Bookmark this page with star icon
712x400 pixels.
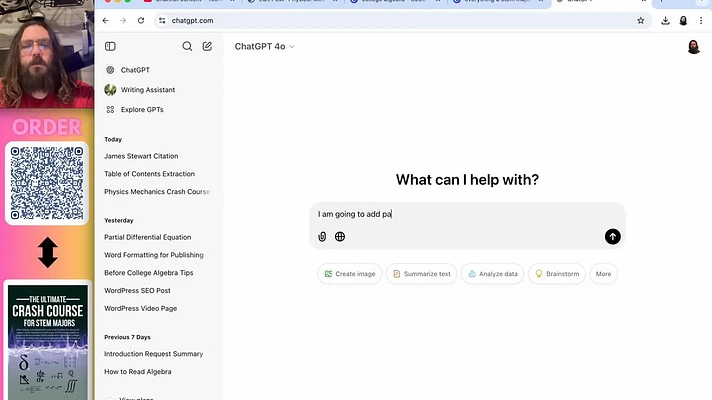[x=640, y=20]
